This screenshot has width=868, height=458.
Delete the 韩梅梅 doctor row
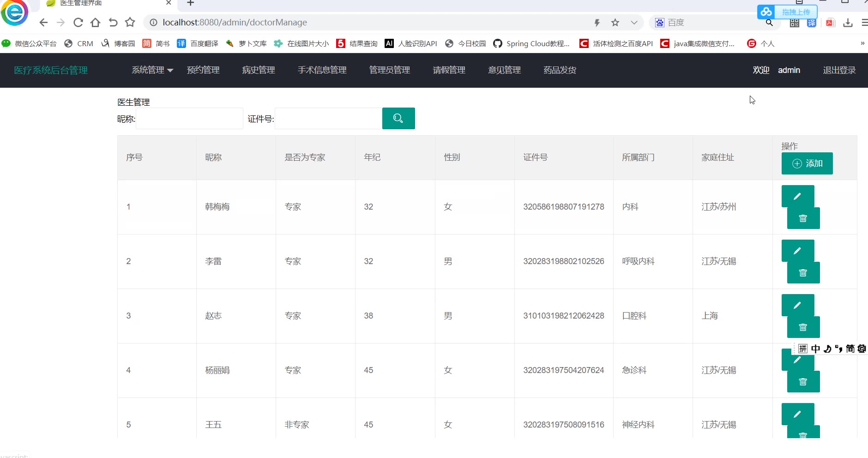(803, 218)
